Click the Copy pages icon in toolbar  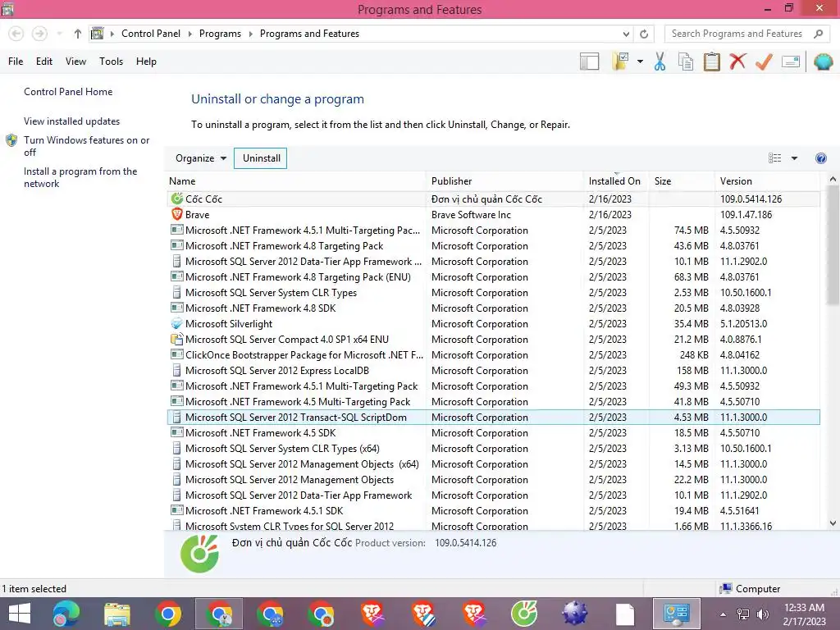tap(685, 62)
